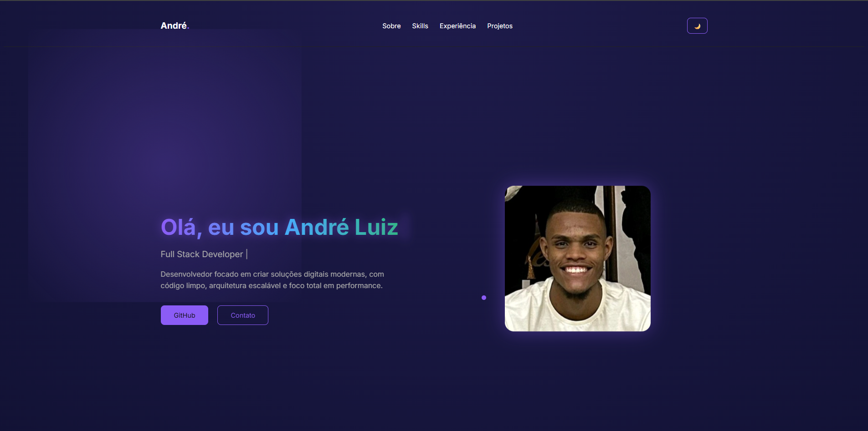Click the outlined Contato button
The height and width of the screenshot is (431, 868).
[243, 315]
